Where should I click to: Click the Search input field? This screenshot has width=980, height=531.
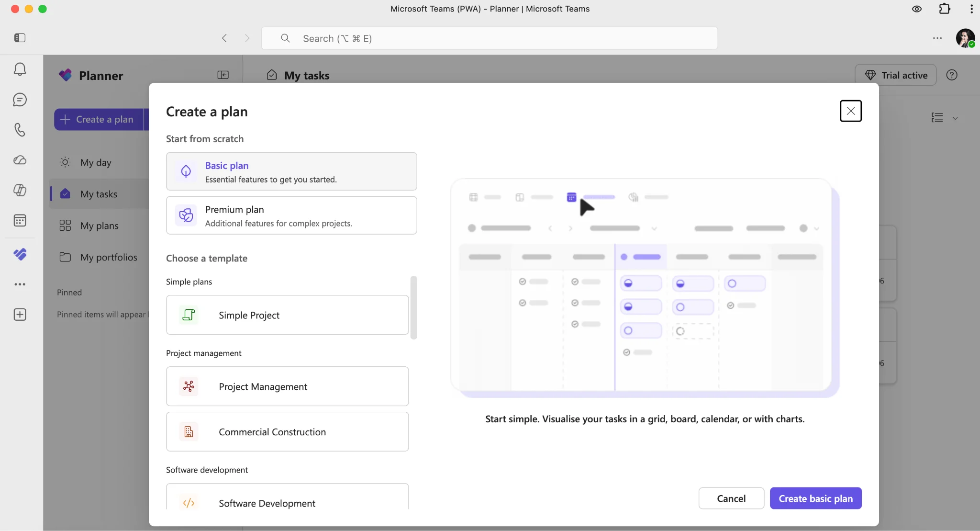(490, 38)
